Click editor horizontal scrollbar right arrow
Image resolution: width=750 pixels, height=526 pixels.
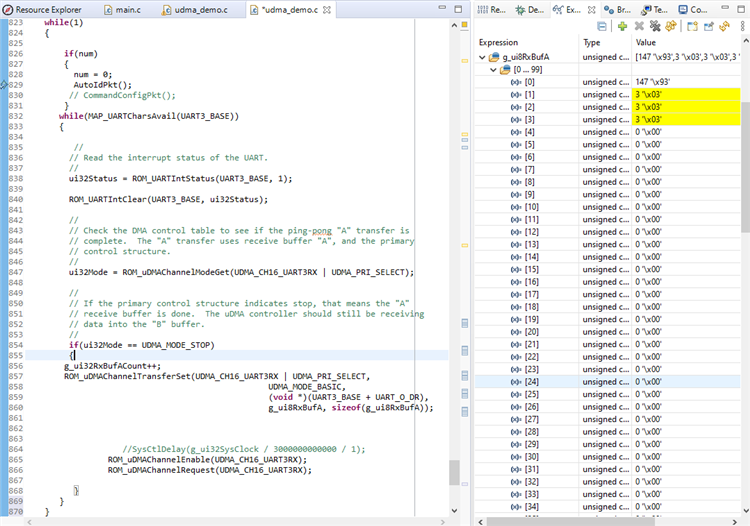point(442,522)
